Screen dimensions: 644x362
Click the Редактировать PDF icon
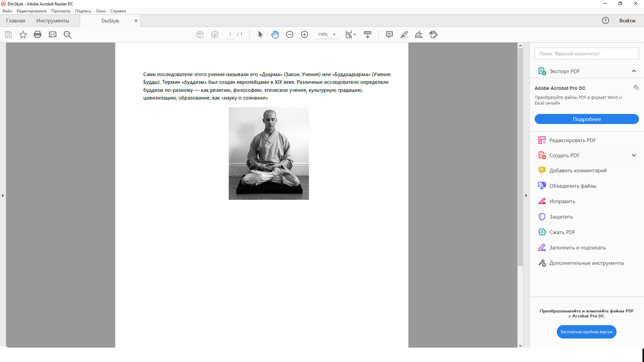point(542,140)
